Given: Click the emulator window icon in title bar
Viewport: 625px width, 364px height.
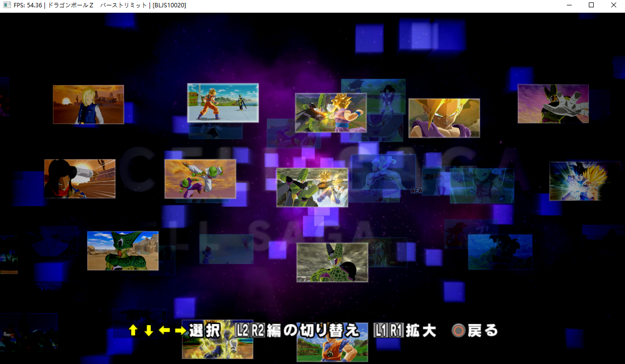Looking at the screenshot, I should coord(7,5).
